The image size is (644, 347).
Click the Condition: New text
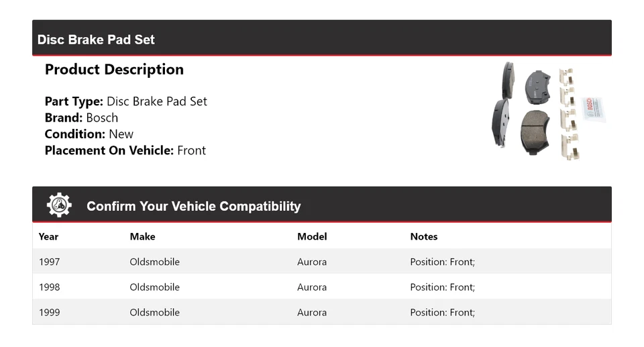[x=89, y=134]
